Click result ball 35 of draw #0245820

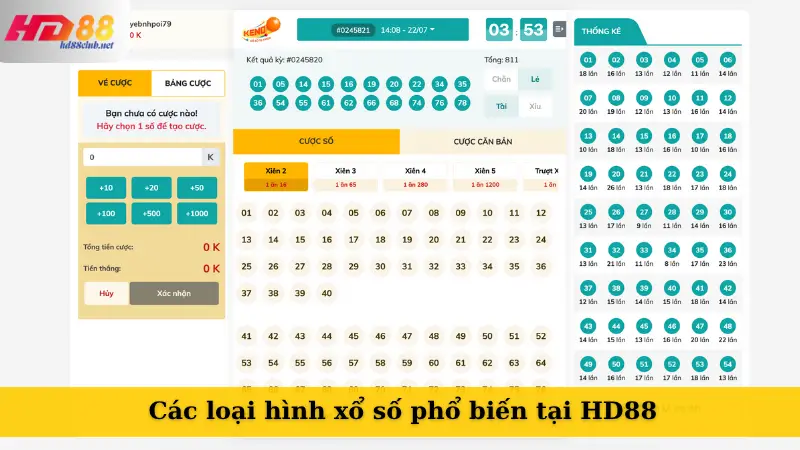point(462,84)
